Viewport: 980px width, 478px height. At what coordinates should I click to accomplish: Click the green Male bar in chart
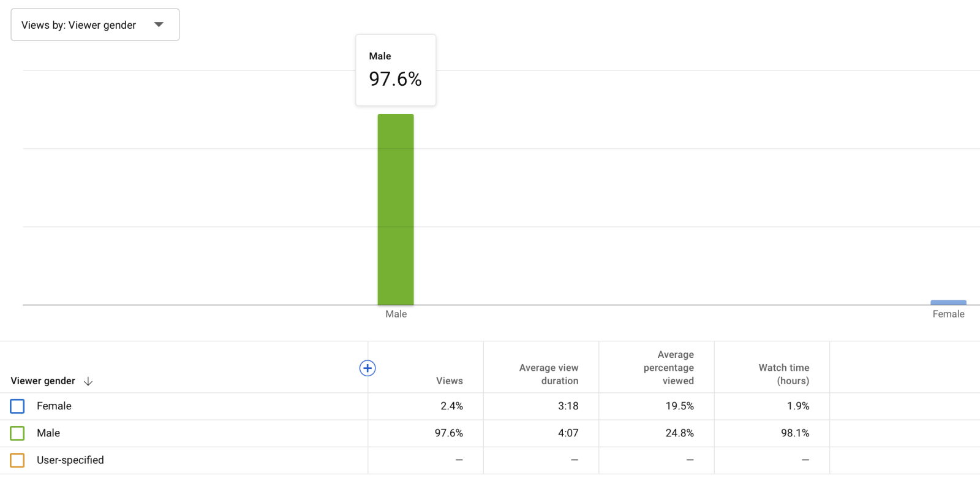pos(396,210)
